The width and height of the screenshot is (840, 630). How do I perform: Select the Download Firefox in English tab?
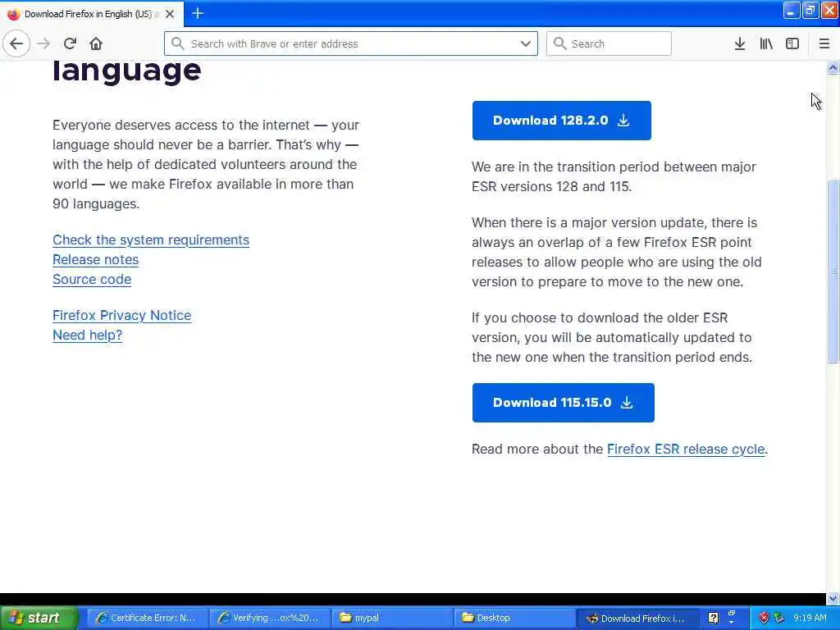tap(92, 14)
